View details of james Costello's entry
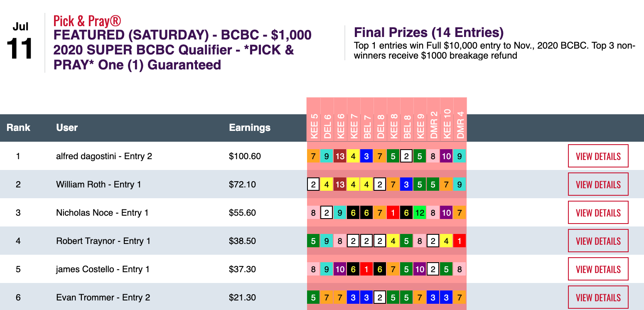The image size is (644, 310). [598, 269]
